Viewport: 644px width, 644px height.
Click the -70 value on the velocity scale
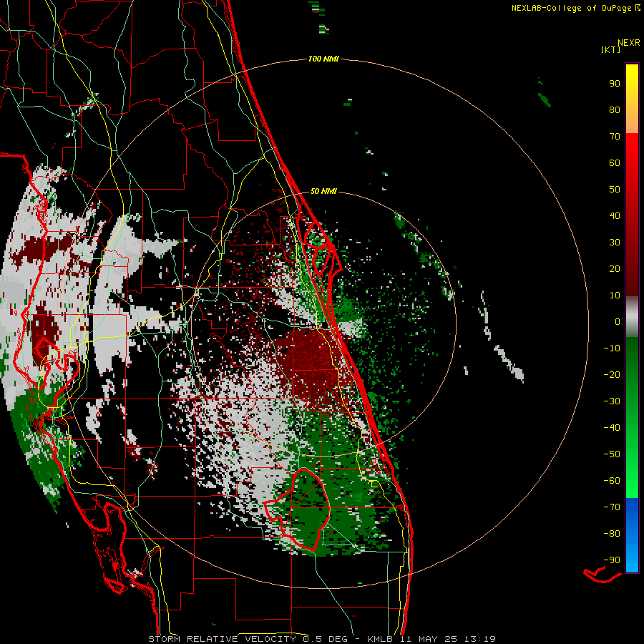612,507
